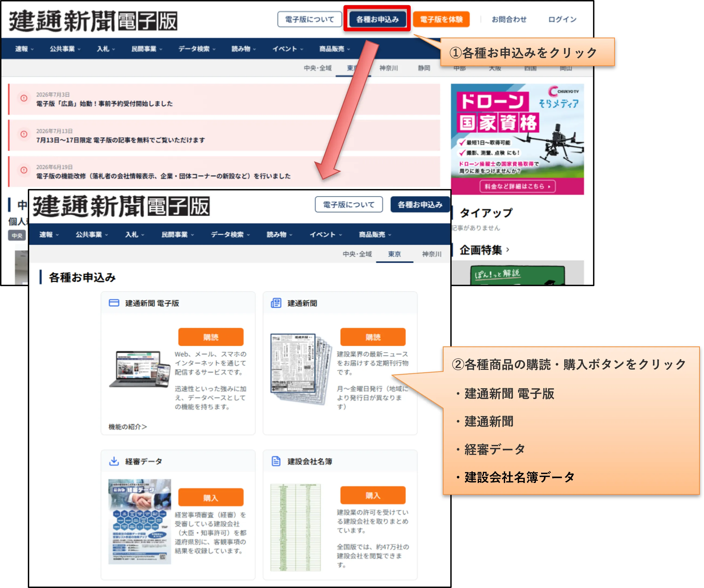
Task: Expand 商品販売 menu in top navigation bar
Action: point(335,49)
